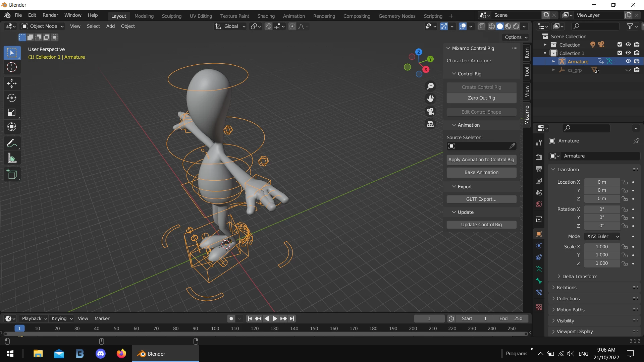Uncheck Collection 1 exclude checkbox
This screenshot has width=644, height=362.
pyautogui.click(x=620, y=53)
